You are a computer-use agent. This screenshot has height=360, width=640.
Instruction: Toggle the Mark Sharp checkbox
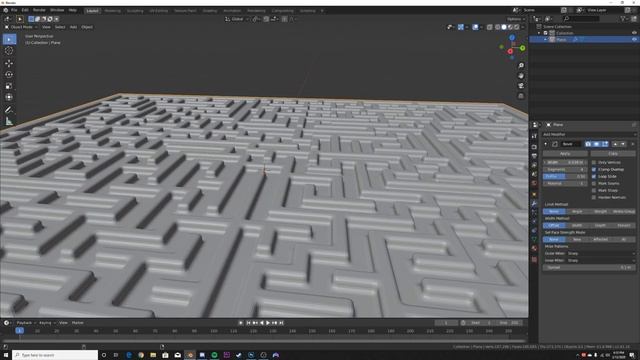tap(594, 191)
